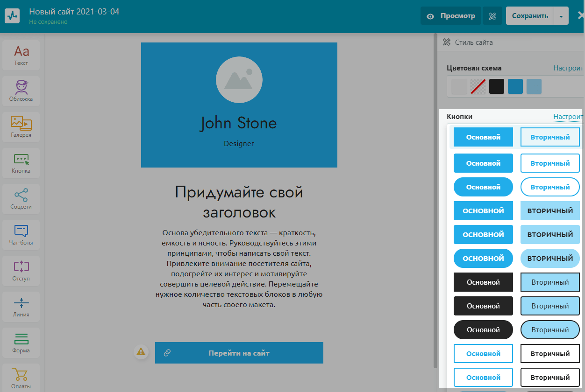The width and height of the screenshot is (585, 392).
Task: Expand the Save button dropdown arrow
Action: 561,16
